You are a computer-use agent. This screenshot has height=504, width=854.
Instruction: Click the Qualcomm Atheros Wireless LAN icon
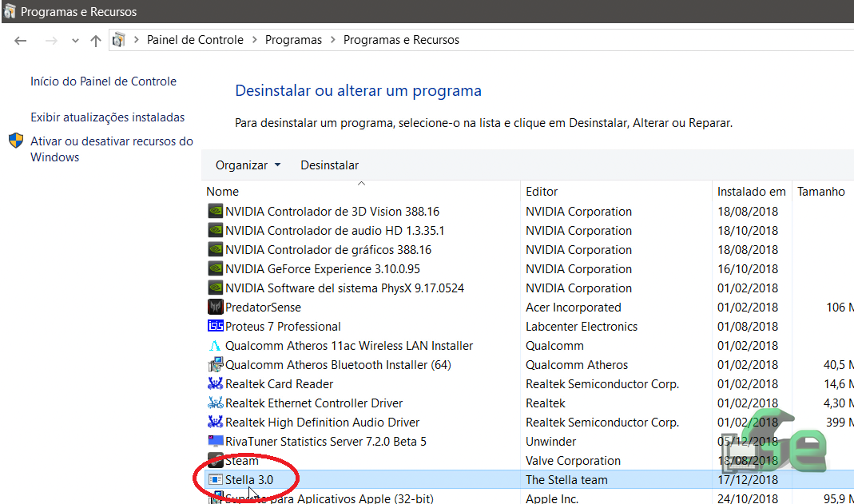point(215,346)
